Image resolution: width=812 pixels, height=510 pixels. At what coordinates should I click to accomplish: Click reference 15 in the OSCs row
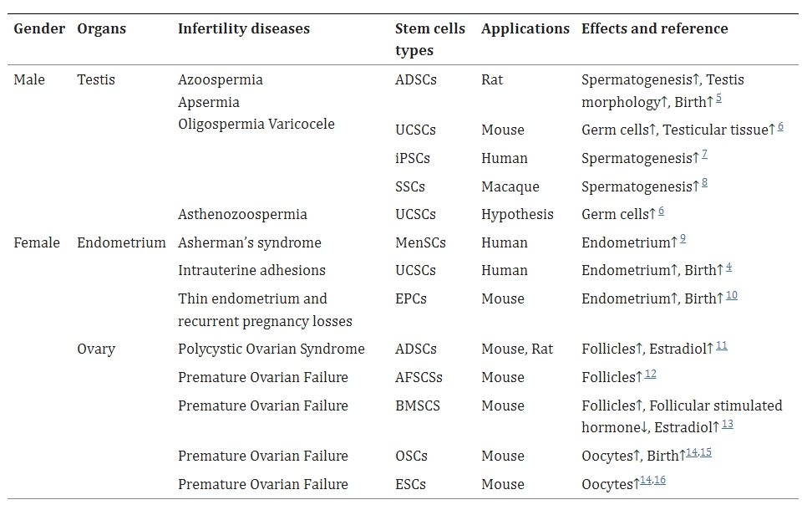(706, 452)
